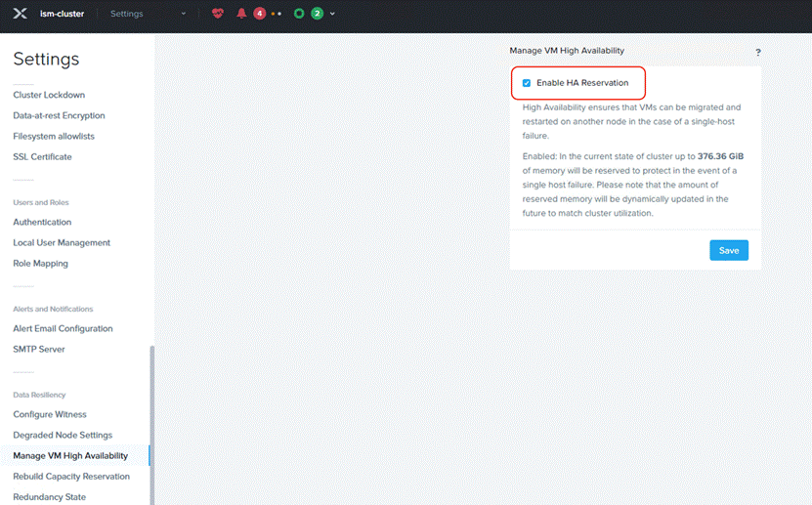Click the red alert count badge 4
Image resolution: width=812 pixels, height=505 pixels.
[260, 14]
